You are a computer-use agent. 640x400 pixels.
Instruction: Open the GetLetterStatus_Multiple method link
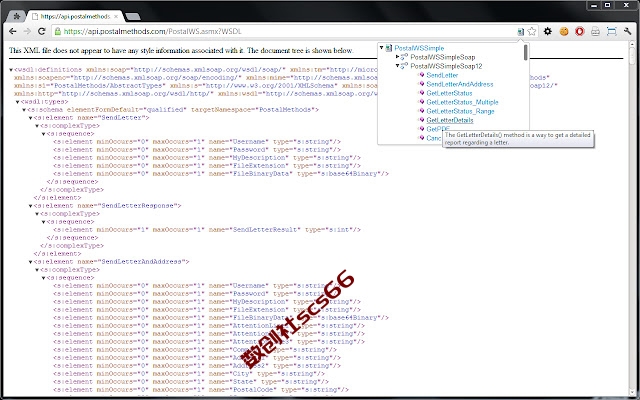[462, 102]
